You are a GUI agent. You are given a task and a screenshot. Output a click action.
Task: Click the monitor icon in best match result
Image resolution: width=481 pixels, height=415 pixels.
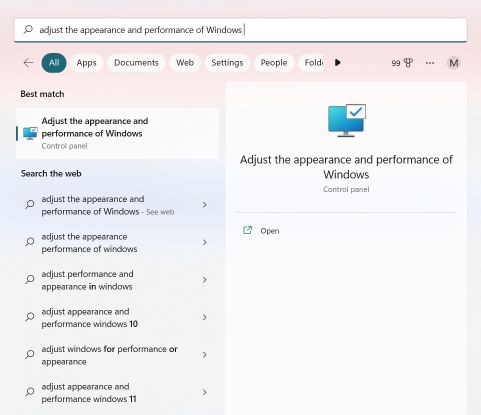[30, 133]
